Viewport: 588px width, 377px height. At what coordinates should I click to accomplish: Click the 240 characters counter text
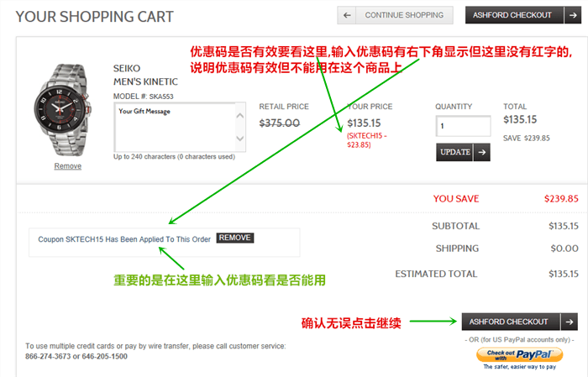[174, 157]
